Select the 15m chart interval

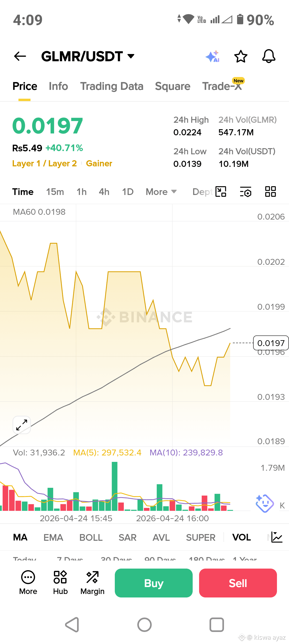coord(55,192)
